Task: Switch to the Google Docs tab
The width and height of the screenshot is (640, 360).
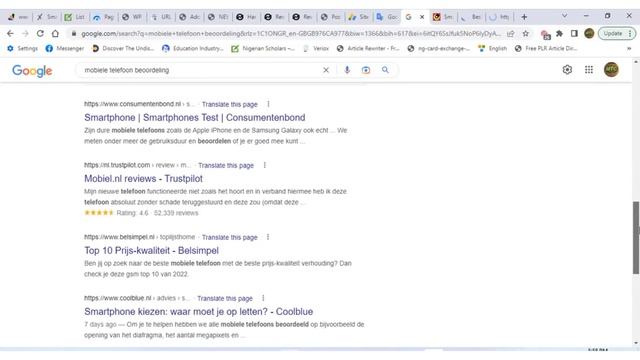Action: [387, 17]
